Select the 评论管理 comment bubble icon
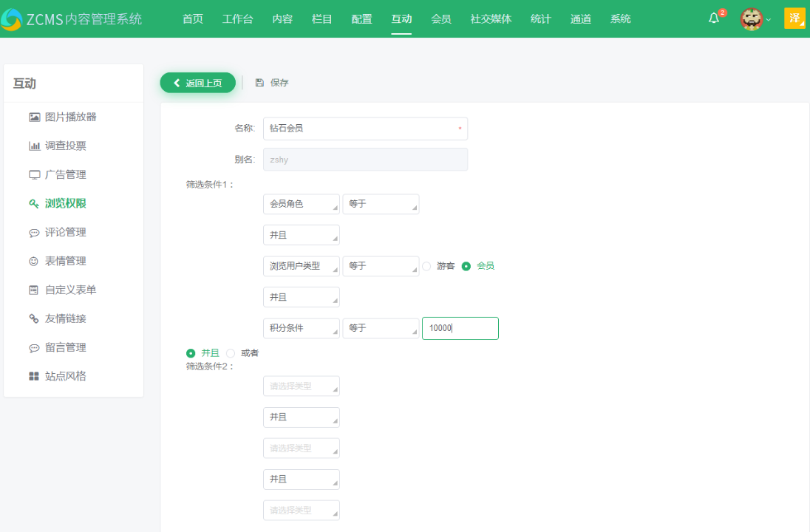This screenshot has height=532, width=810. click(34, 232)
